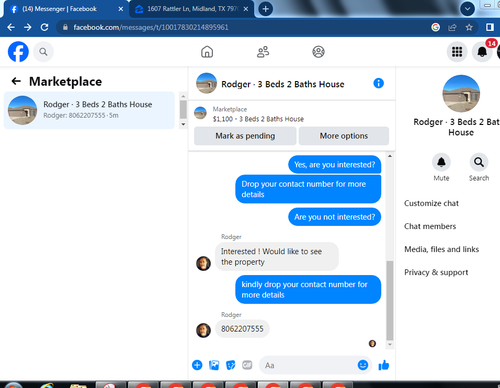Click the browser forward arrow
The height and width of the screenshot is (388, 500).
[28, 27]
